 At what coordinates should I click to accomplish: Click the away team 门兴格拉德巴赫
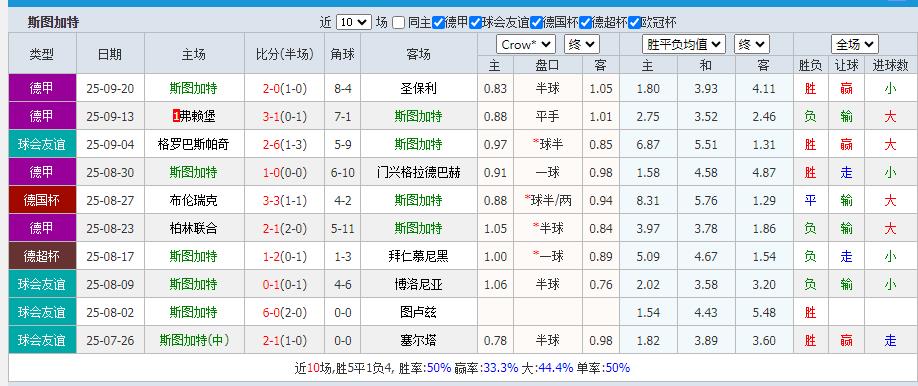419,172
